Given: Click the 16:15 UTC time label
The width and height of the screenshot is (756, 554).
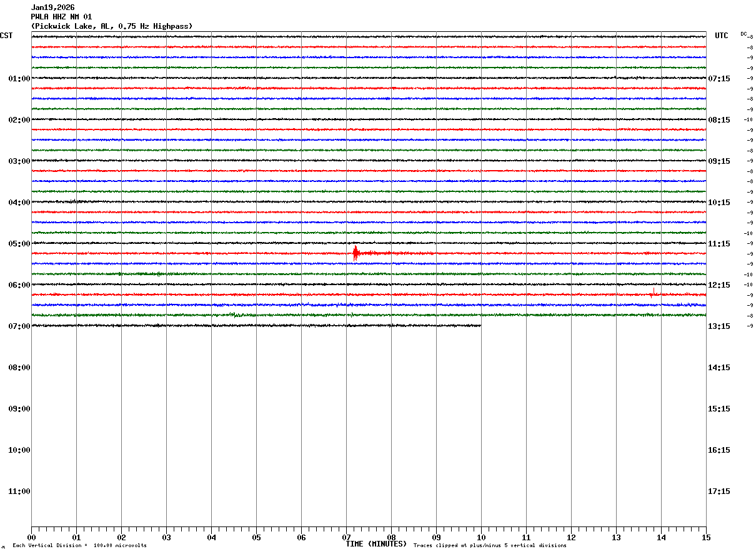Looking at the screenshot, I should click(719, 450).
